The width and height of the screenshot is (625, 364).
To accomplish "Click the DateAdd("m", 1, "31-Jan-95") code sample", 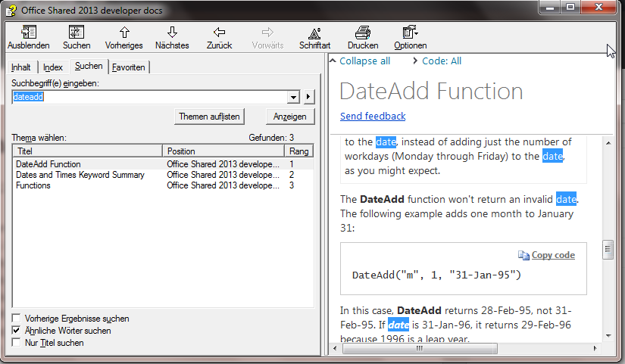I will coord(436,275).
